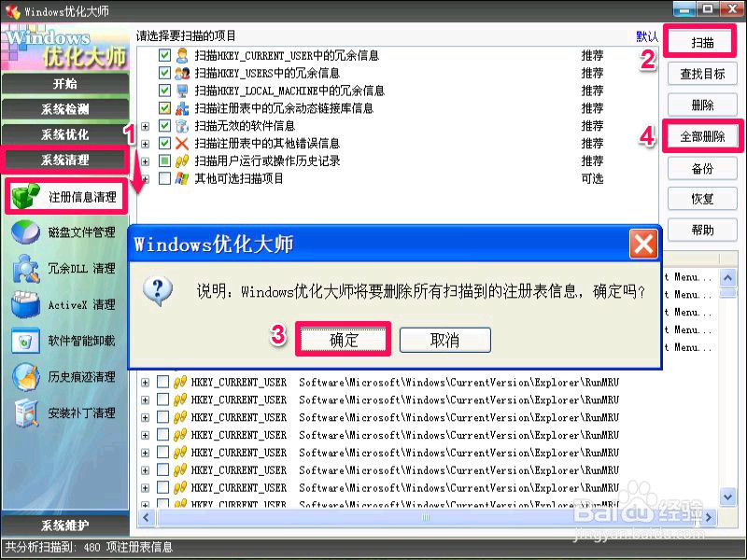This screenshot has width=747, height=560.
Task: Click footprint icon of 用户运行或操作历史记录
Action: click(182, 161)
